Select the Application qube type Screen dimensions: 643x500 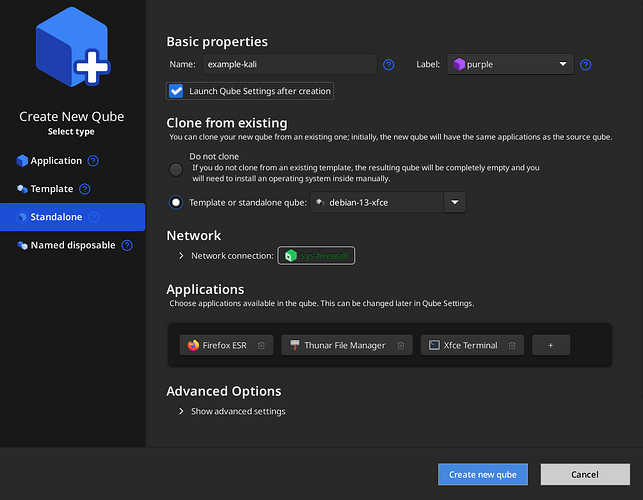[x=73, y=161]
